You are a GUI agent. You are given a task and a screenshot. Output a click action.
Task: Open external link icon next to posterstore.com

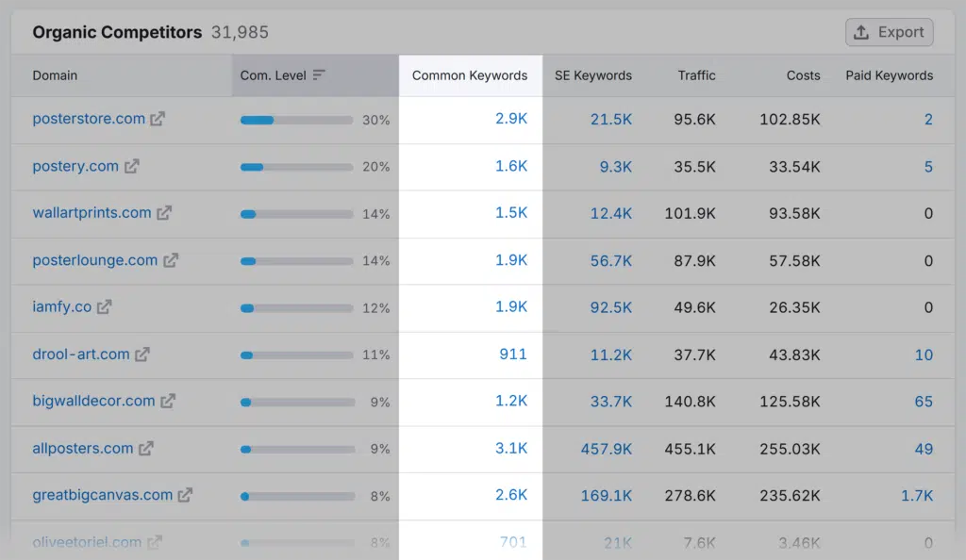[158, 120]
